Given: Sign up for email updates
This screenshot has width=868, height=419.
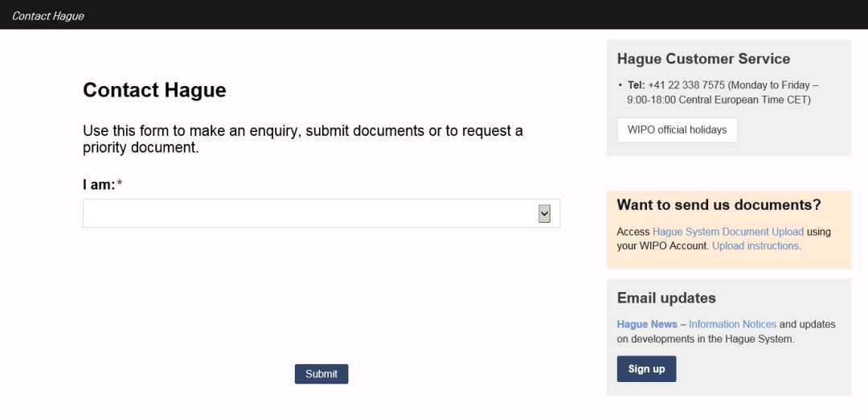Looking at the screenshot, I should pyautogui.click(x=646, y=369).
